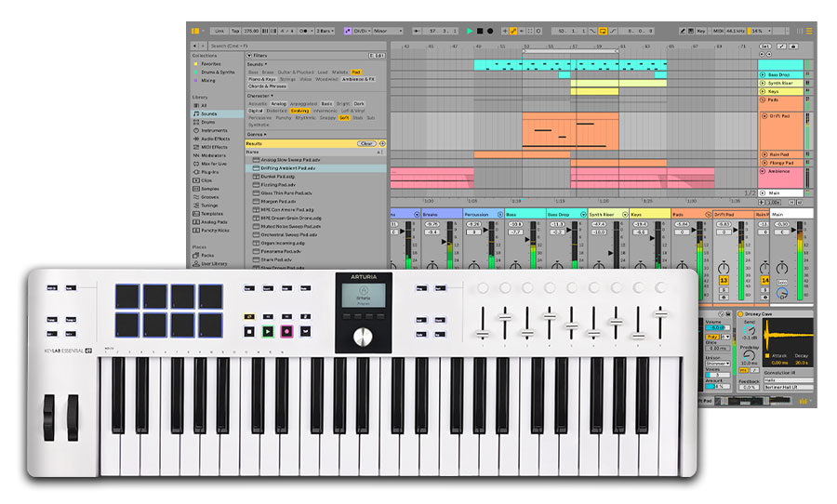The height and width of the screenshot is (504, 837).
Task: Toggle the Dreamy Cave device activator
Action: (x=741, y=314)
